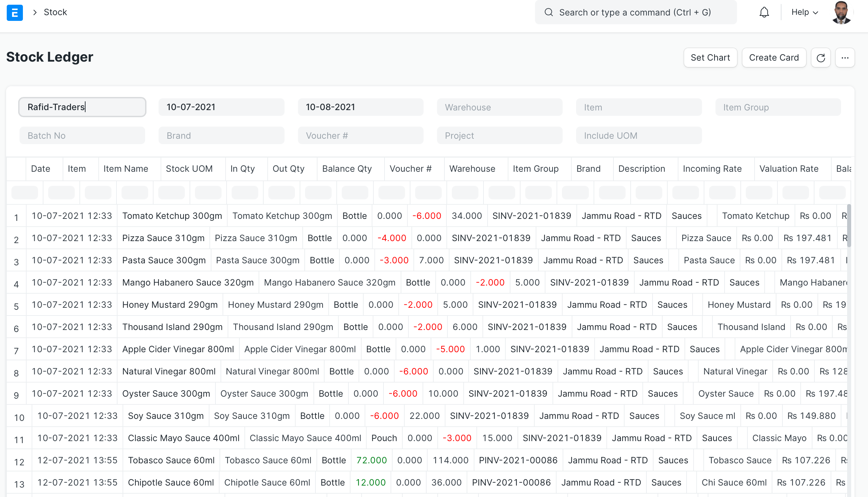Refresh the Stock Ledger report
Image resolution: width=868 pixels, height=497 pixels.
pos(821,57)
